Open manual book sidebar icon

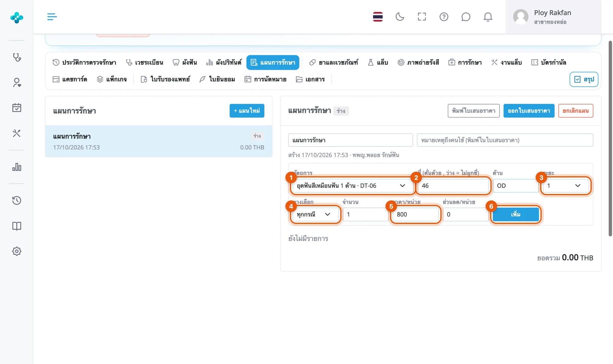[x=17, y=226]
